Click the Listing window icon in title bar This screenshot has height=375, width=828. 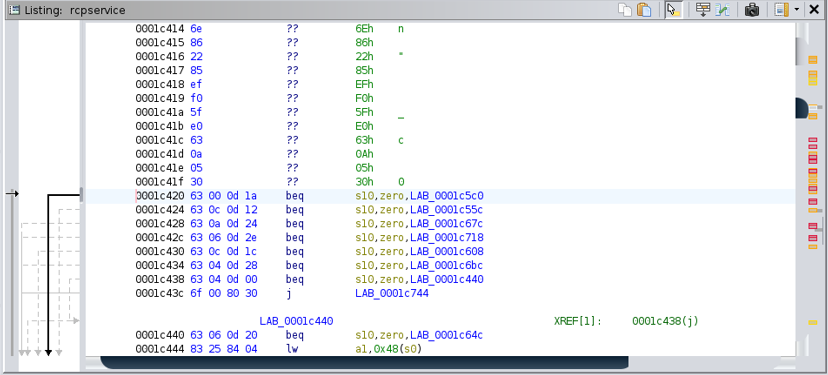[15, 10]
